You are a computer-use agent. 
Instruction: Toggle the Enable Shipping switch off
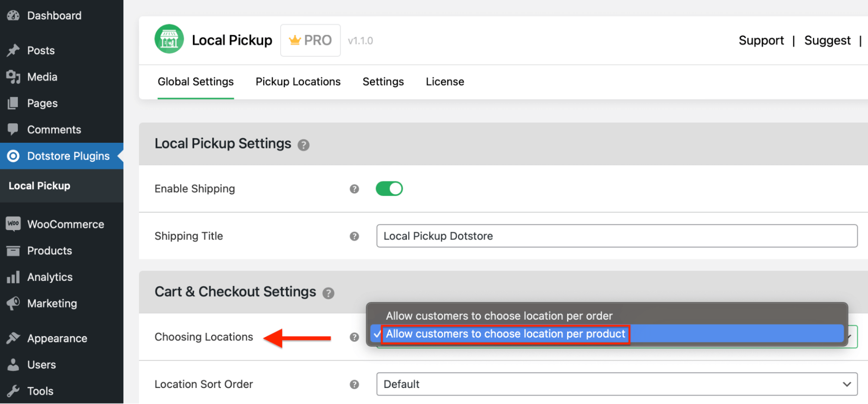(389, 188)
